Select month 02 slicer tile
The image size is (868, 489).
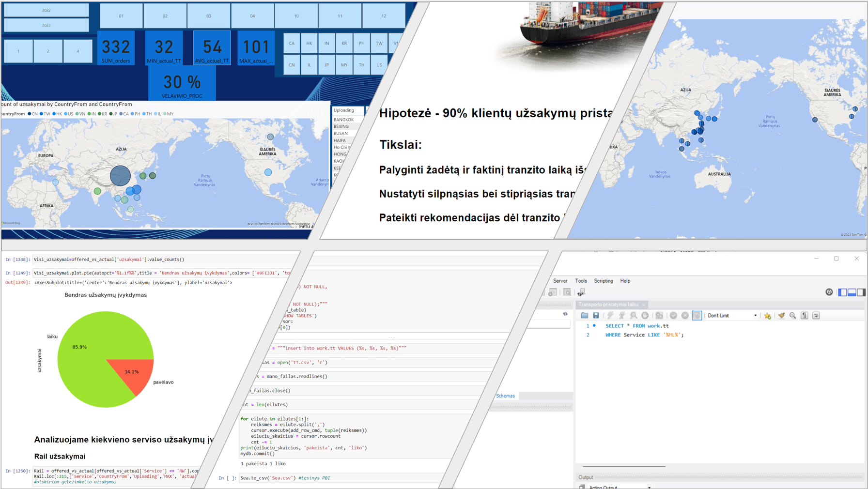pyautogui.click(x=165, y=16)
